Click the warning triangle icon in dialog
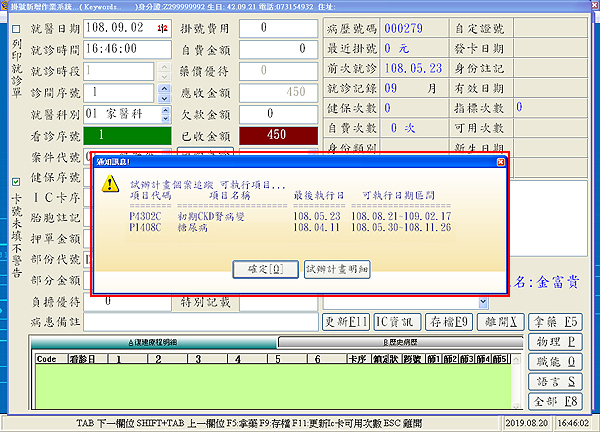 tap(108, 182)
